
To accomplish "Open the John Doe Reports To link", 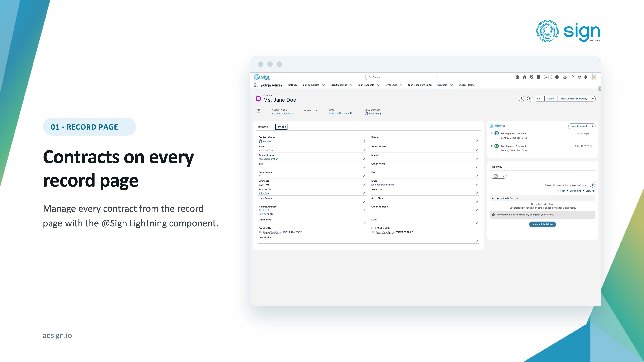I will [x=264, y=193].
